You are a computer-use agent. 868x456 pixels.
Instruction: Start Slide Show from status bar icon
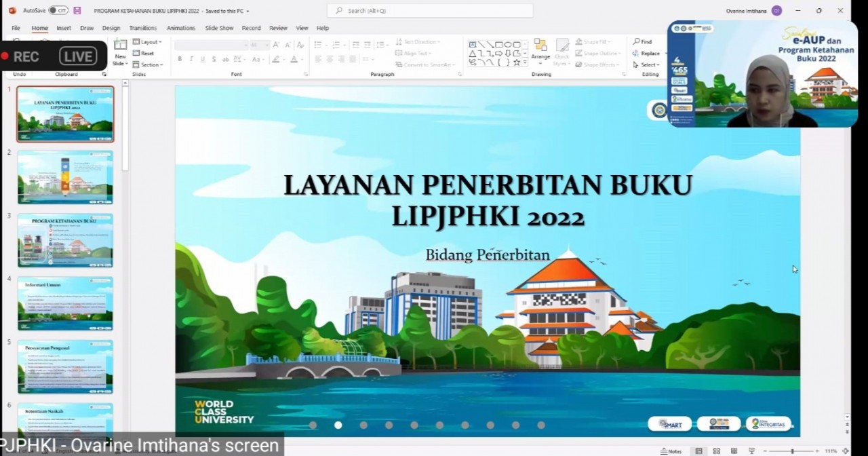point(751,451)
